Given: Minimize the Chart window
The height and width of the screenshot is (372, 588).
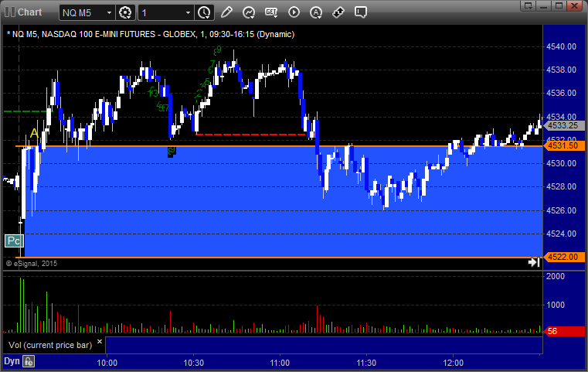Looking at the screenshot, I should click(545, 5).
